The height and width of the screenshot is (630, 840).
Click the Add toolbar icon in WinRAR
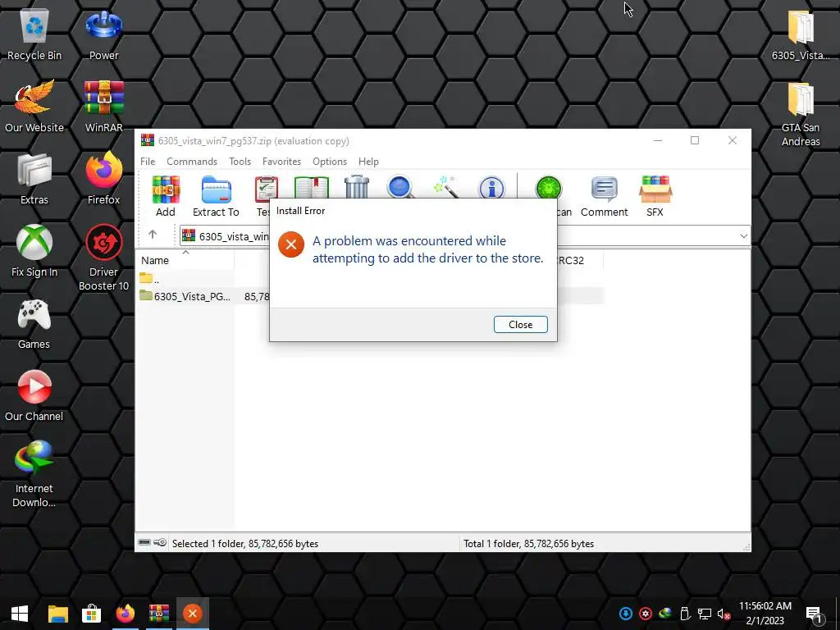coord(166,196)
